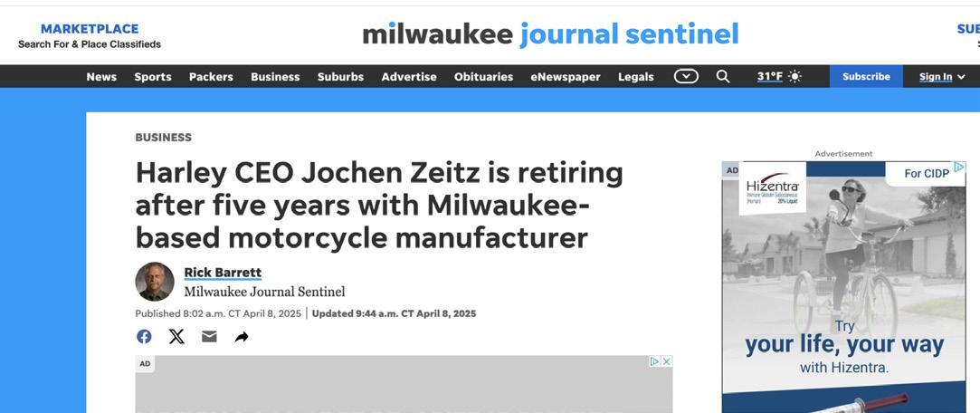Open the Obituaries menu item
Image resolution: width=980 pixels, height=413 pixels.
(x=483, y=77)
